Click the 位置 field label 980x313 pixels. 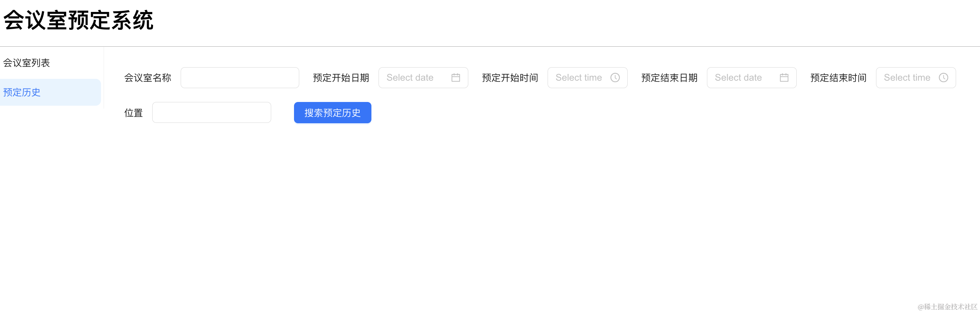coord(133,113)
